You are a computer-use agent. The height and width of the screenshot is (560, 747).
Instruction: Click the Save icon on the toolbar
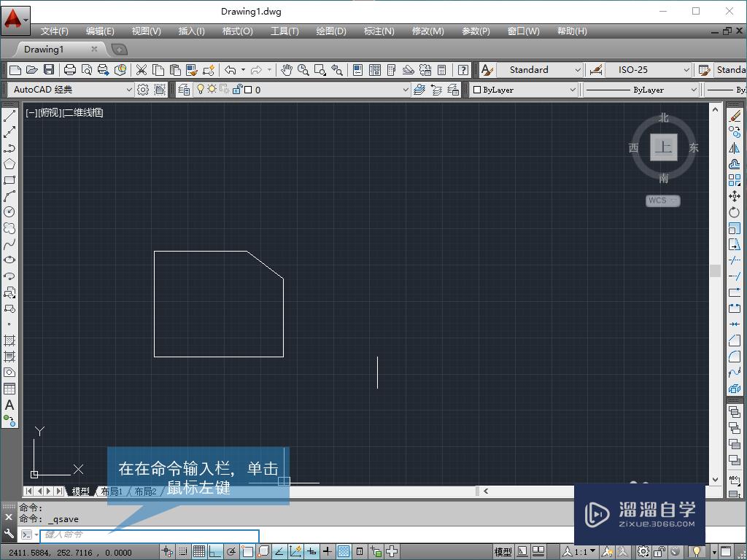click(48, 69)
